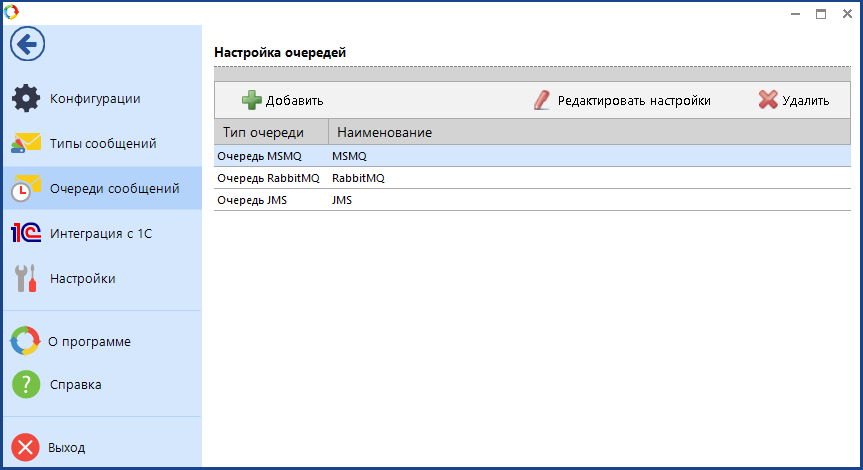The image size is (863, 470).
Task: Click the Настройки tools icon
Action: pyautogui.click(x=25, y=278)
